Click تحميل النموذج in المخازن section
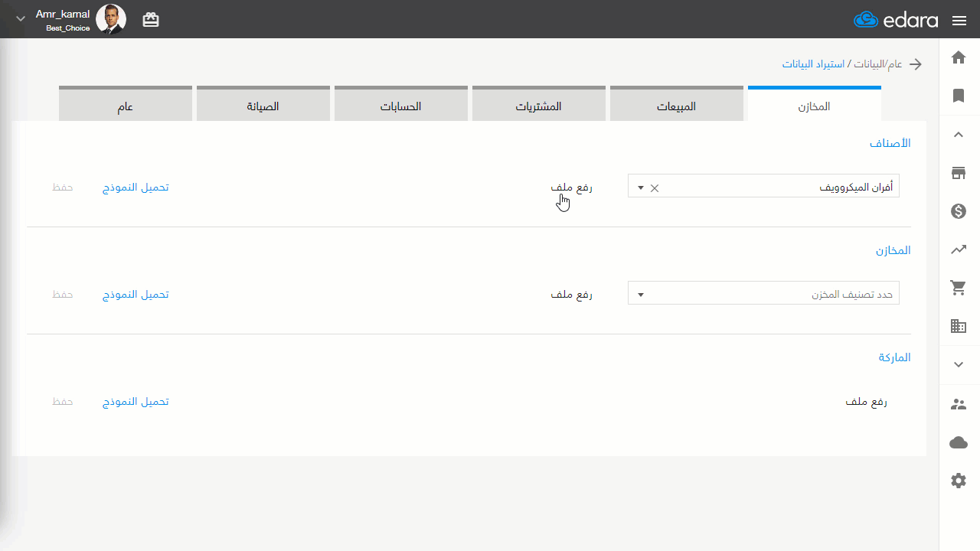This screenshot has width=980, height=551. click(x=136, y=294)
